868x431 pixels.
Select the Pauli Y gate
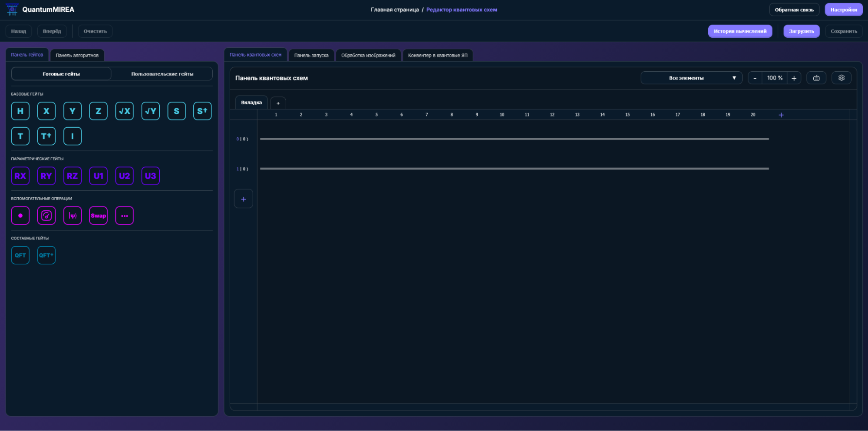tap(73, 111)
